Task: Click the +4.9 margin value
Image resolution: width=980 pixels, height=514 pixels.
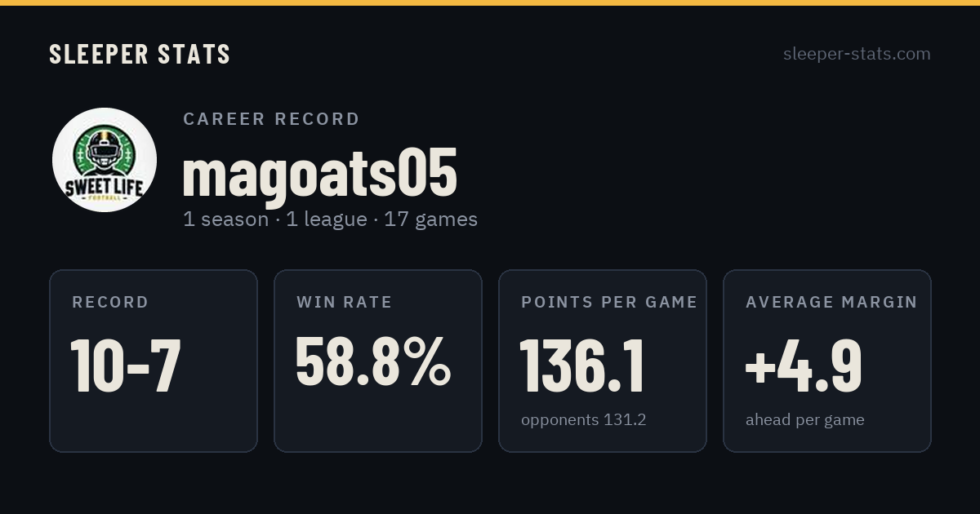Action: [x=804, y=366]
